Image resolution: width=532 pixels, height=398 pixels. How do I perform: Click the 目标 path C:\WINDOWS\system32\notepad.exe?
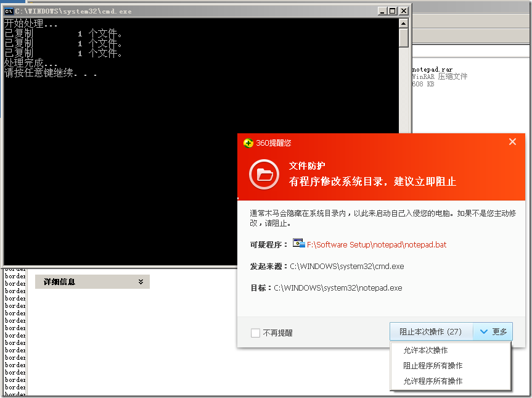point(338,288)
